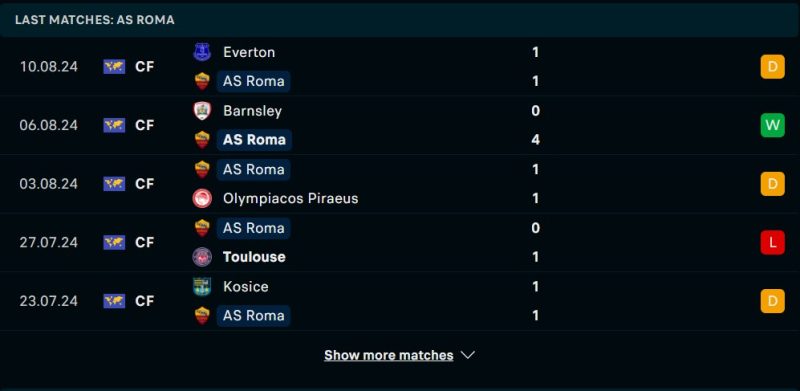Viewport: 800px width, 391px height.
Task: Open the Olympiacos Piraeus team name
Action: click(x=290, y=199)
